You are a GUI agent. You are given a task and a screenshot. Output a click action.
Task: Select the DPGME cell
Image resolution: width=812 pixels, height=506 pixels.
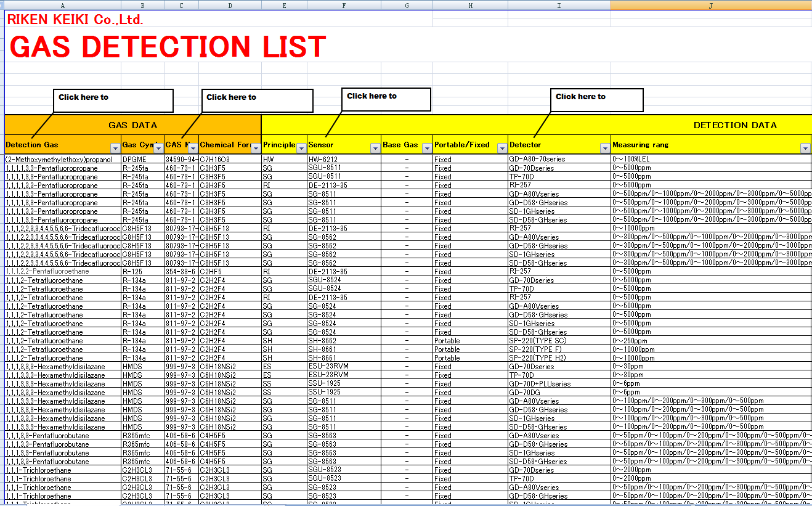pyautogui.click(x=142, y=159)
